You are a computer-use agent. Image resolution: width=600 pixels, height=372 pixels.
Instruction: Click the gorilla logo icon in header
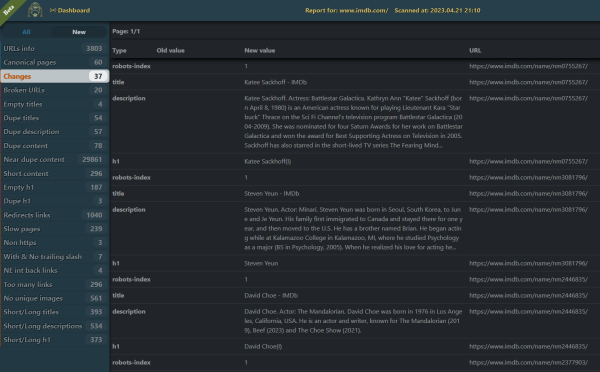click(35, 10)
